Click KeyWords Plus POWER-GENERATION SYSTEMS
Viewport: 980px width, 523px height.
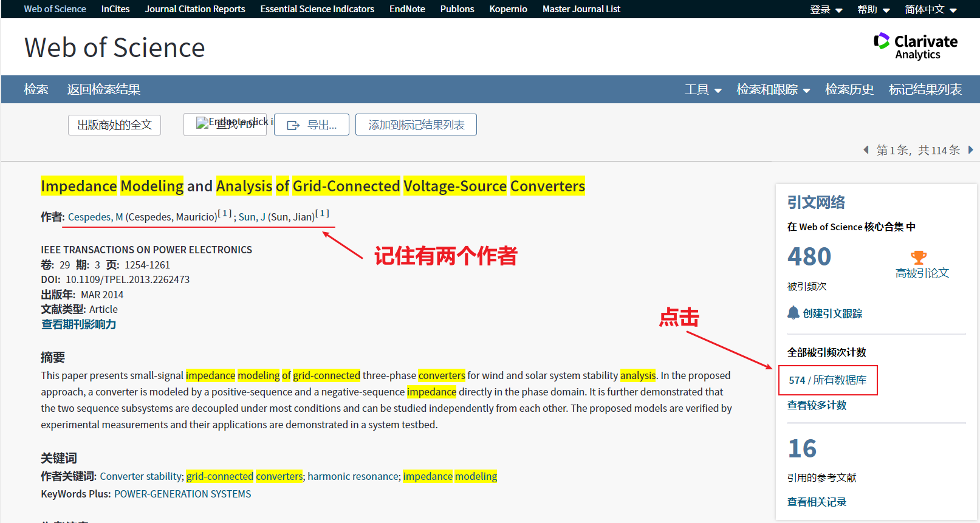click(x=183, y=494)
